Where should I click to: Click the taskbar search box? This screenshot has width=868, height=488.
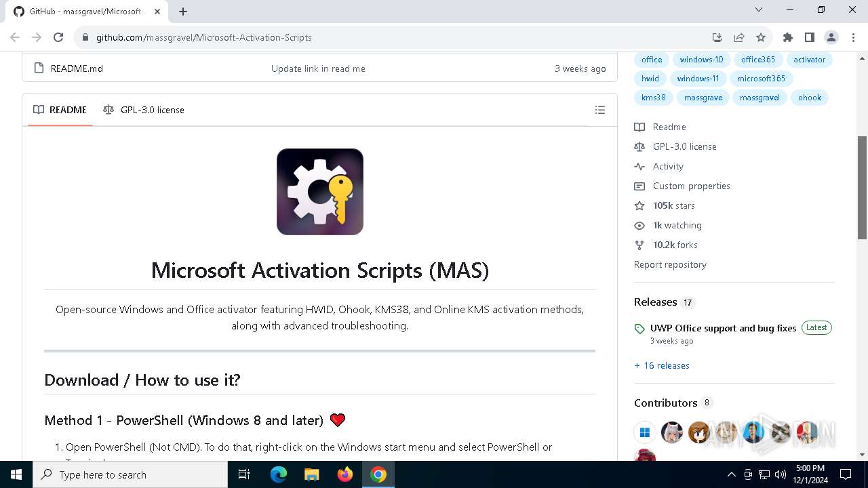pos(130,474)
